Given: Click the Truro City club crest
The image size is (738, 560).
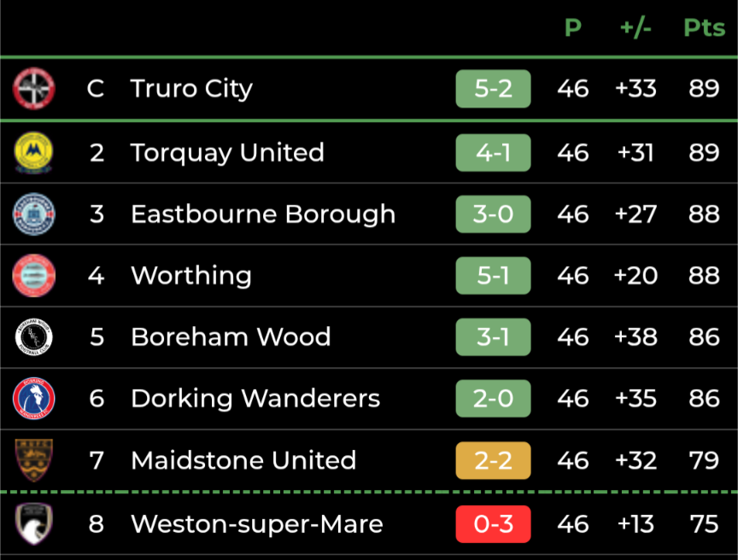Looking at the screenshot, I should 34,89.
